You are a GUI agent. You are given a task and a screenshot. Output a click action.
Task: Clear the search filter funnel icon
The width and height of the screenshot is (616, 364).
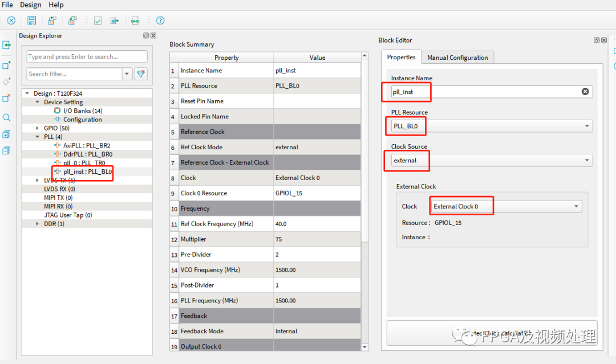coord(141,73)
